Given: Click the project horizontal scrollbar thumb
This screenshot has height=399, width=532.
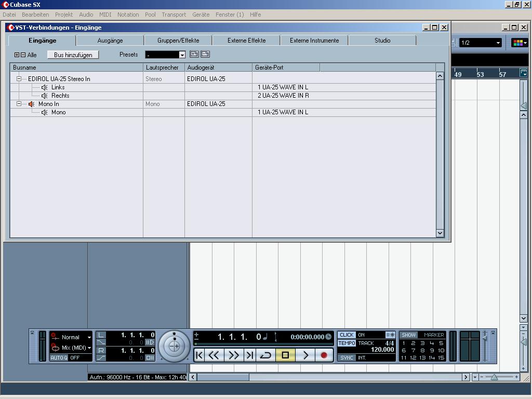Looking at the screenshot, I should click(223, 377).
